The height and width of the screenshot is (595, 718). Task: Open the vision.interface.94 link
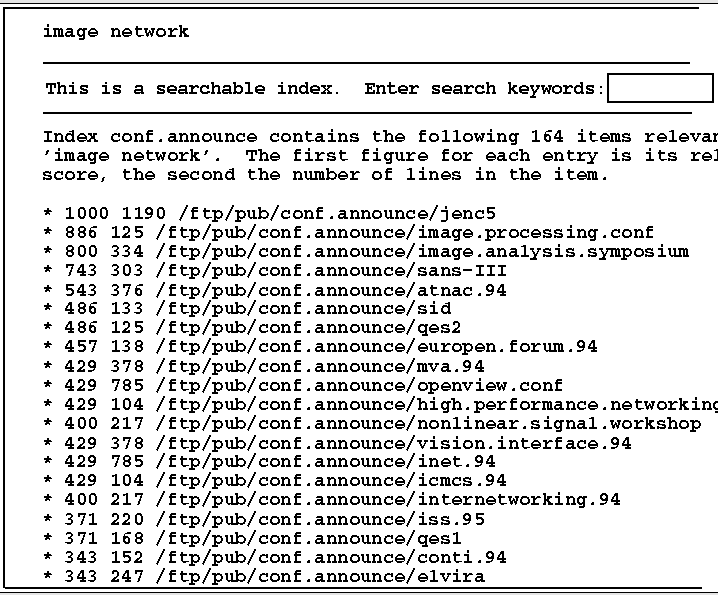click(x=393, y=443)
